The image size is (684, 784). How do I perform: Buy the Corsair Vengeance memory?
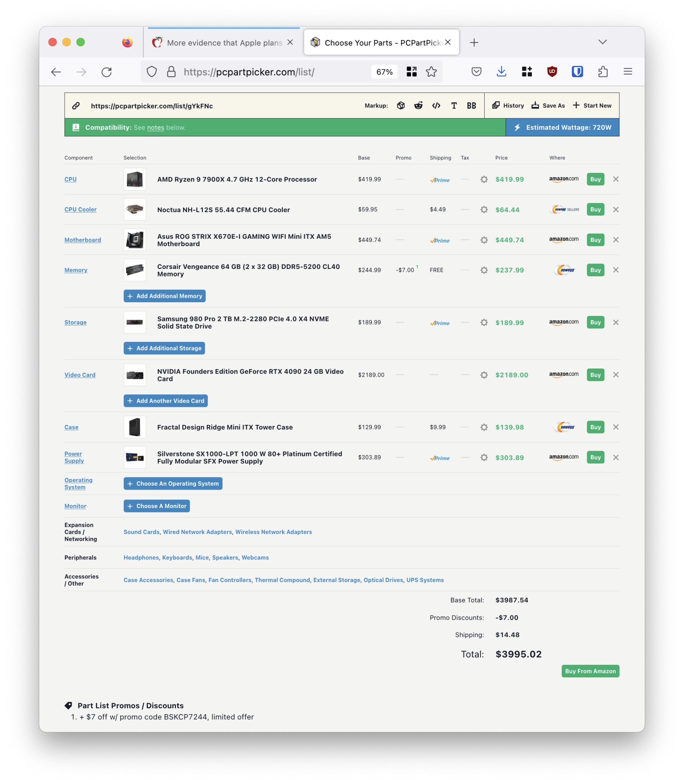coord(595,270)
